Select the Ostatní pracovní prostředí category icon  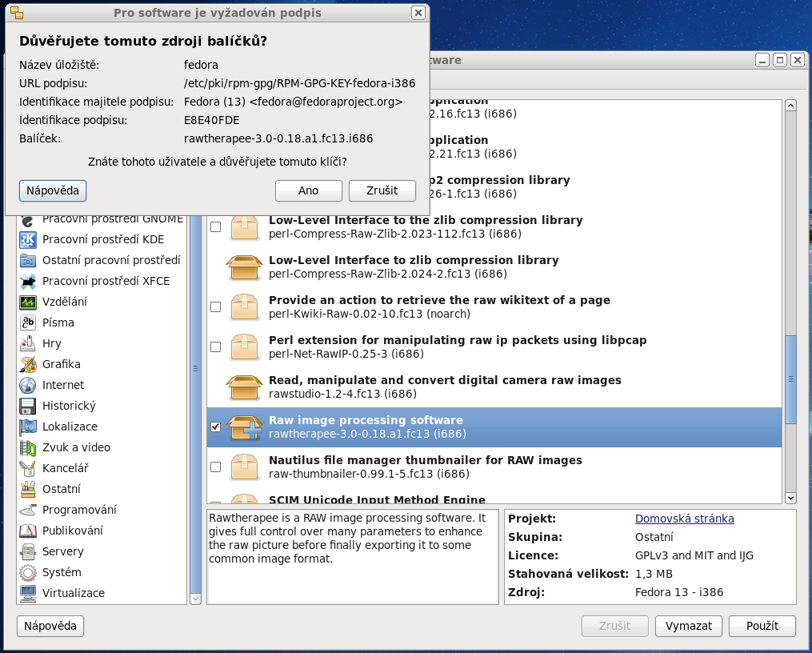coord(28,260)
